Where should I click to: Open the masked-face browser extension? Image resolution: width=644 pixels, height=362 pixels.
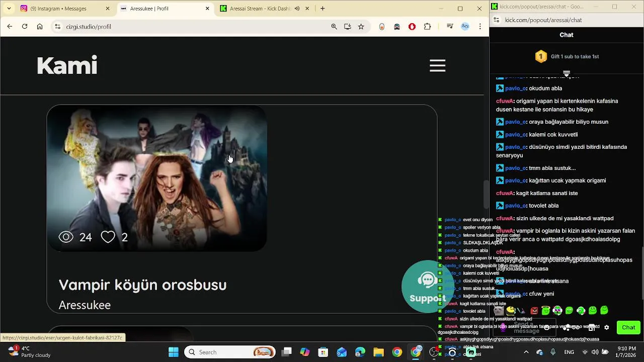pos(397,27)
